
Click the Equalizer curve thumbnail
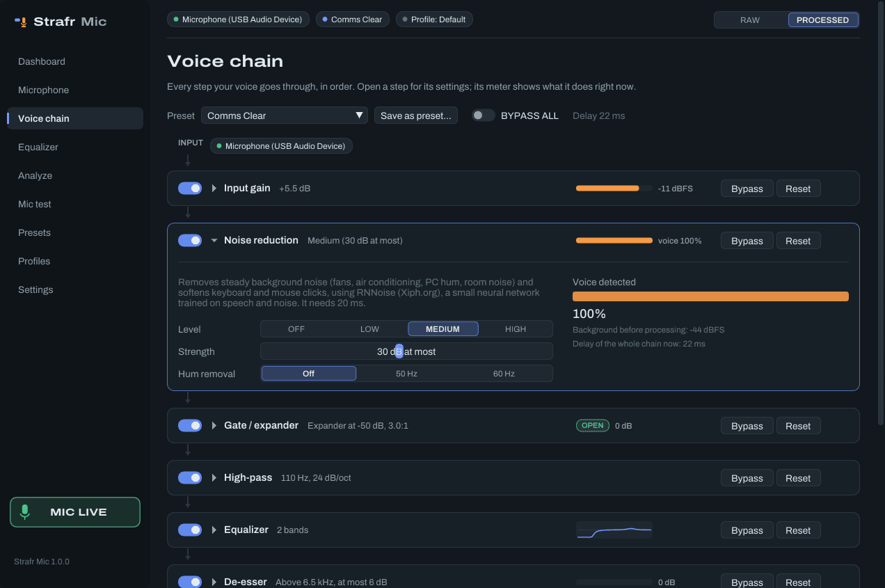(x=614, y=530)
